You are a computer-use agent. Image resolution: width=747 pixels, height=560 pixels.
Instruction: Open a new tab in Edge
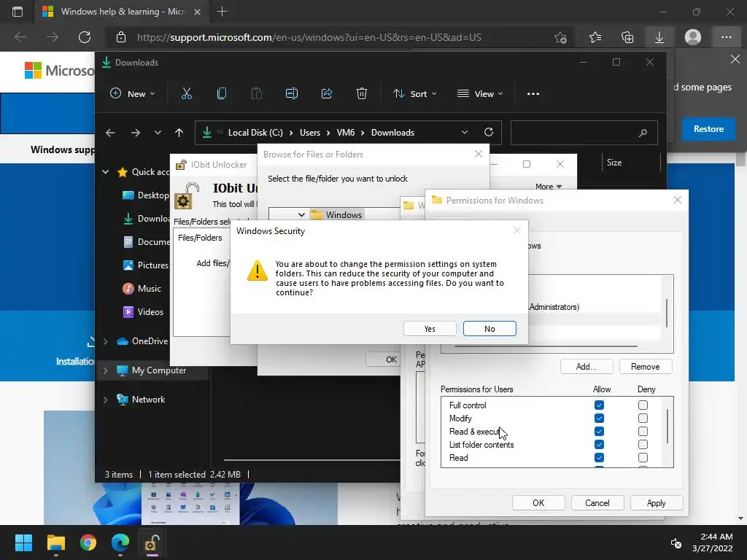pos(222,12)
